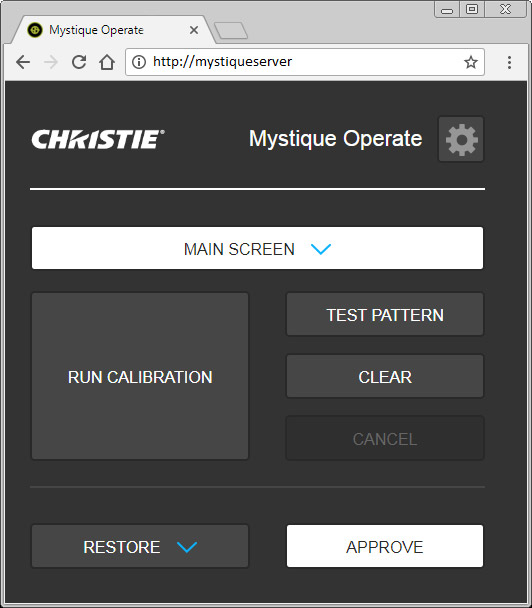Click the Christie logo
532x608 pixels.
98,139
